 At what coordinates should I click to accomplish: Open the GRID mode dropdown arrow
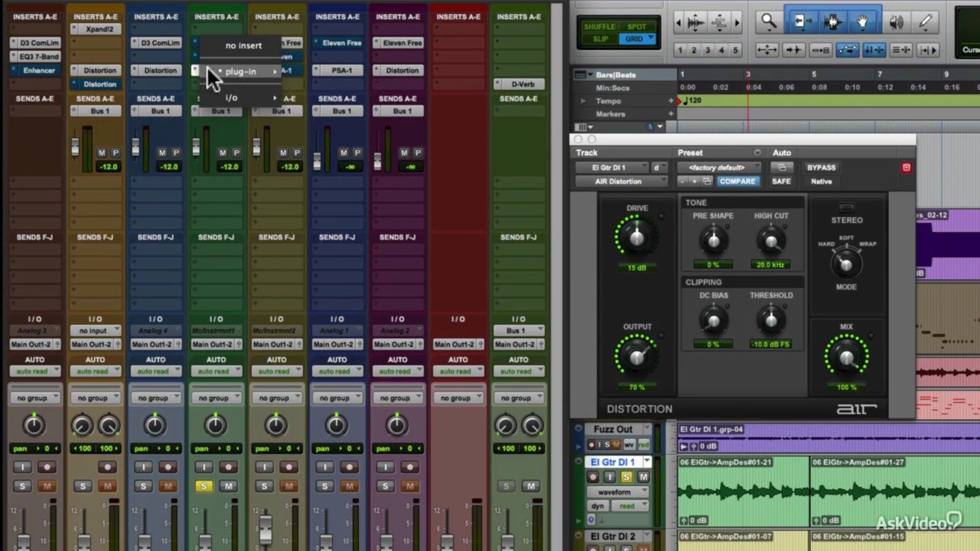[651, 38]
